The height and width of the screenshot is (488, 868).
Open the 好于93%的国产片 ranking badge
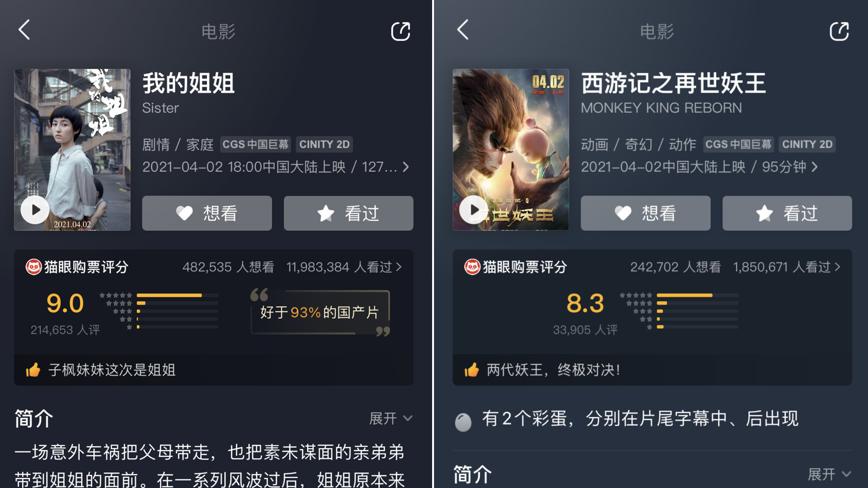320,312
